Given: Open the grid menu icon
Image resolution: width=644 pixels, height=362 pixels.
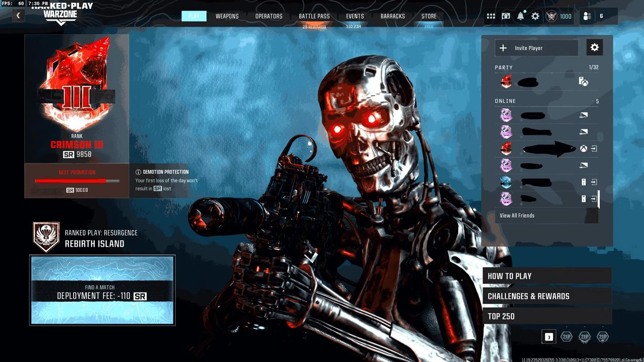Looking at the screenshot, I should [491, 16].
